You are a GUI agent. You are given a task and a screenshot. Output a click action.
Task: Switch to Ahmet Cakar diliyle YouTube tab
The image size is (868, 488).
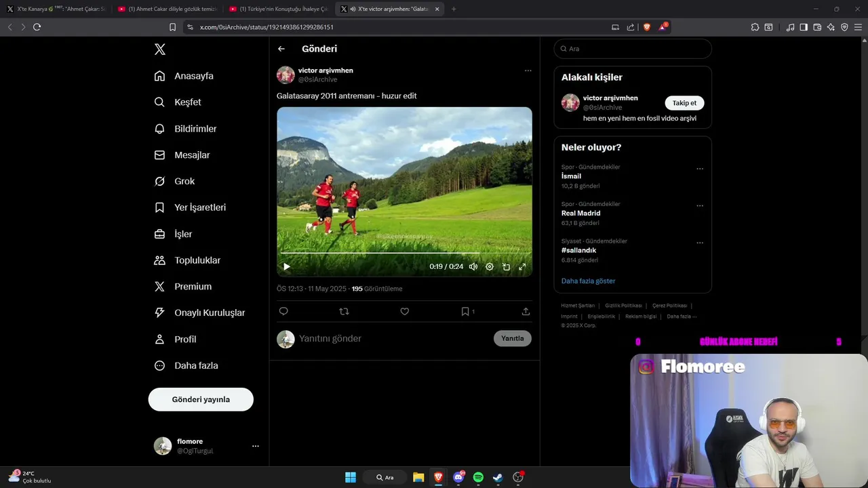(x=167, y=9)
